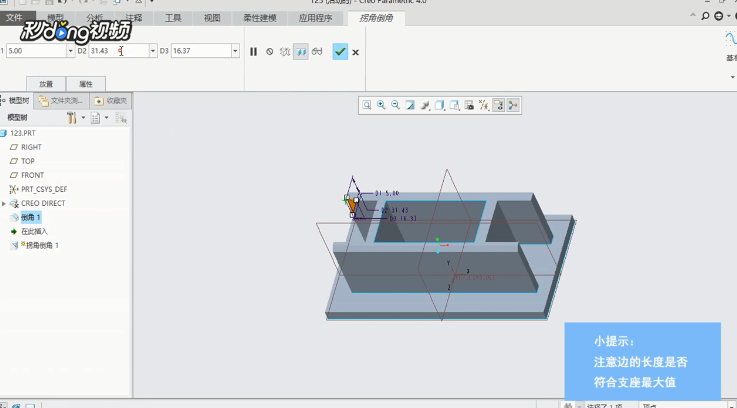The image size is (737, 408).
Task: Click the D2 field showing 31.43
Action: tap(118, 51)
